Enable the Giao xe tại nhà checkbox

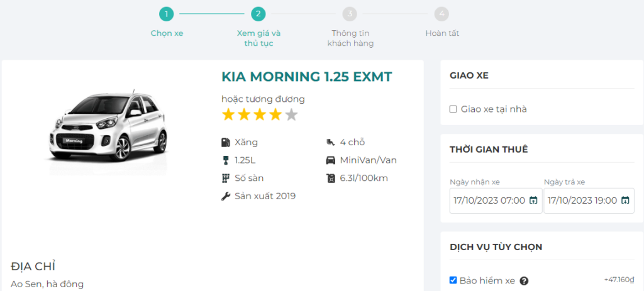(453, 109)
